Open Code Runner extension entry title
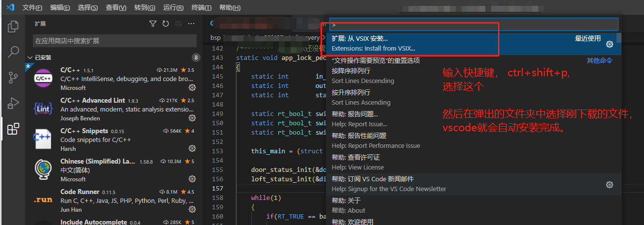 tap(80, 192)
